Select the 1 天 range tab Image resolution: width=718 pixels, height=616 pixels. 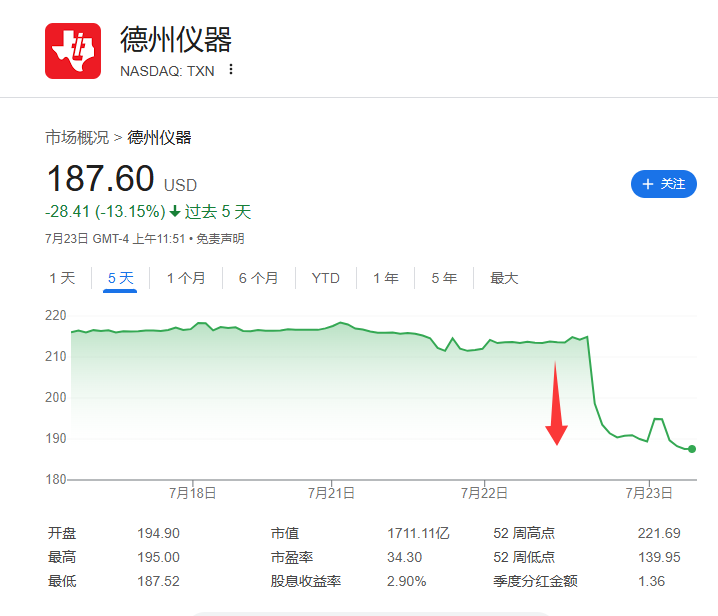pyautogui.click(x=62, y=278)
